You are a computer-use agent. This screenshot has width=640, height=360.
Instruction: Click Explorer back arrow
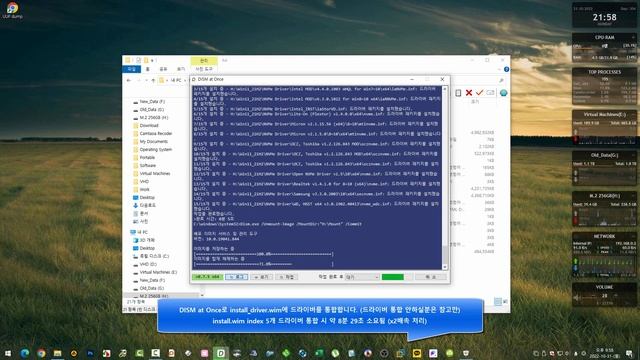click(x=129, y=80)
